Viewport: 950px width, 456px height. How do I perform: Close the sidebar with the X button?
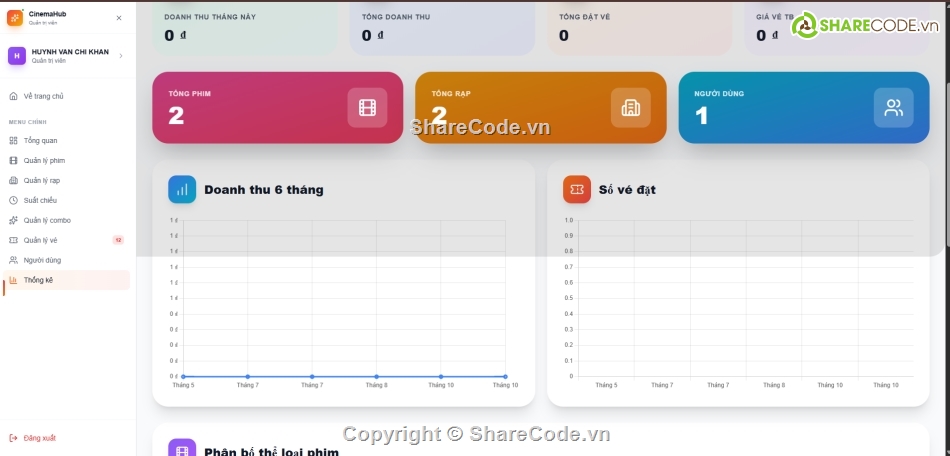tap(119, 18)
